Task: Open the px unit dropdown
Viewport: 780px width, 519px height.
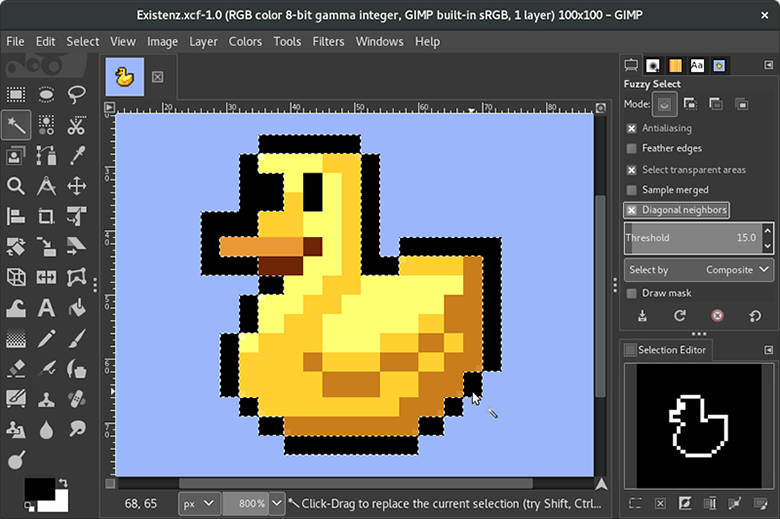Action: 198,503
